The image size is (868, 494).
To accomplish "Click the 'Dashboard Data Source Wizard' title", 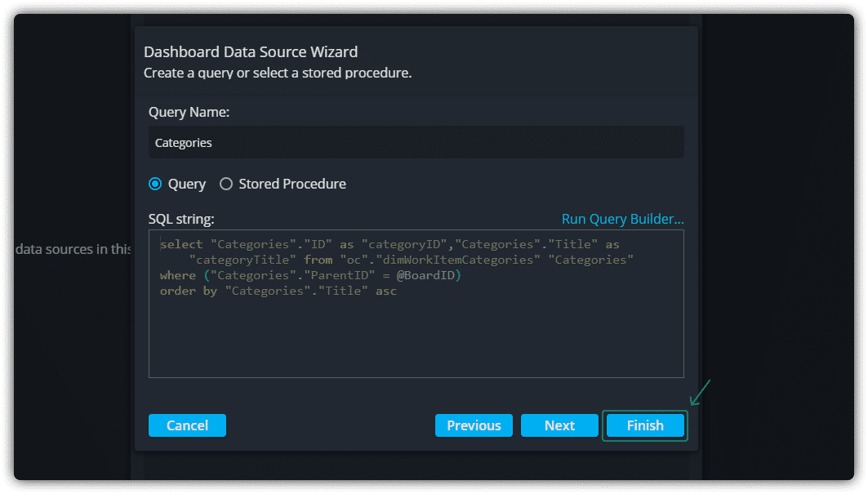I will pos(251,51).
